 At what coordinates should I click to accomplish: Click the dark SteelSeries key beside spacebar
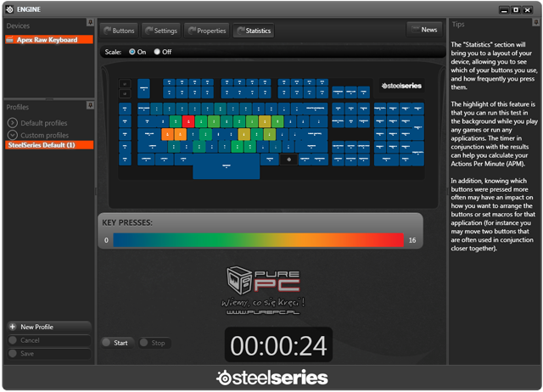pyautogui.click(x=288, y=160)
